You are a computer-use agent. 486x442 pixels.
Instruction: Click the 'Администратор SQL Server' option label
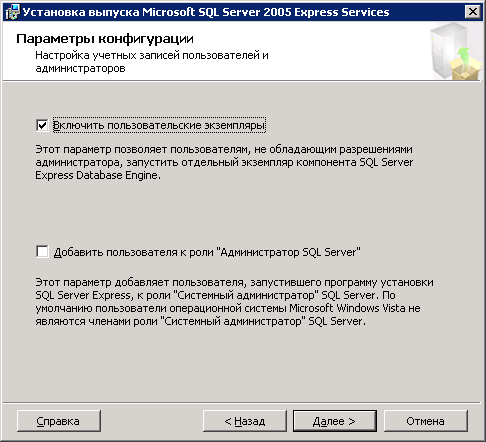(x=207, y=252)
